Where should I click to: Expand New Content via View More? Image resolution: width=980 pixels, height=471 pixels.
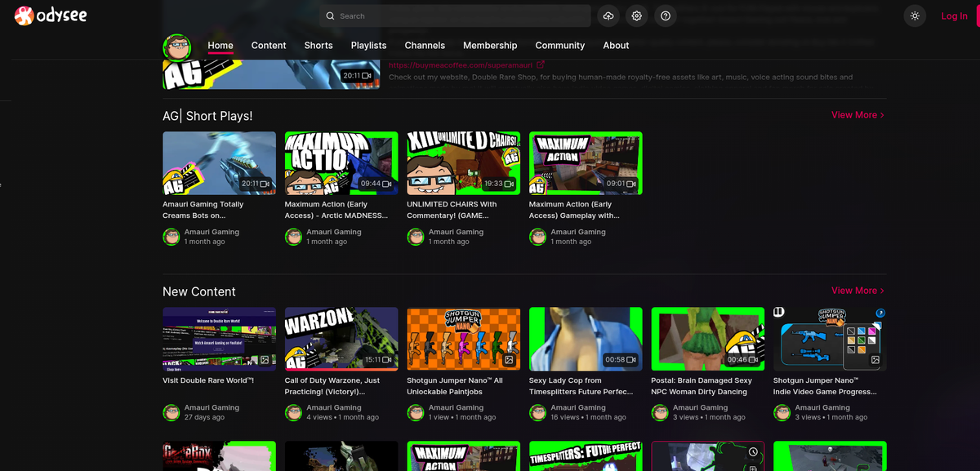click(x=854, y=290)
